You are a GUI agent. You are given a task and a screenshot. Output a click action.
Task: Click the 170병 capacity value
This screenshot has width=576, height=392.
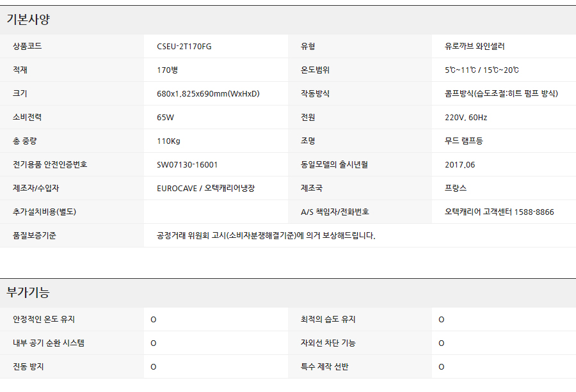click(x=167, y=70)
